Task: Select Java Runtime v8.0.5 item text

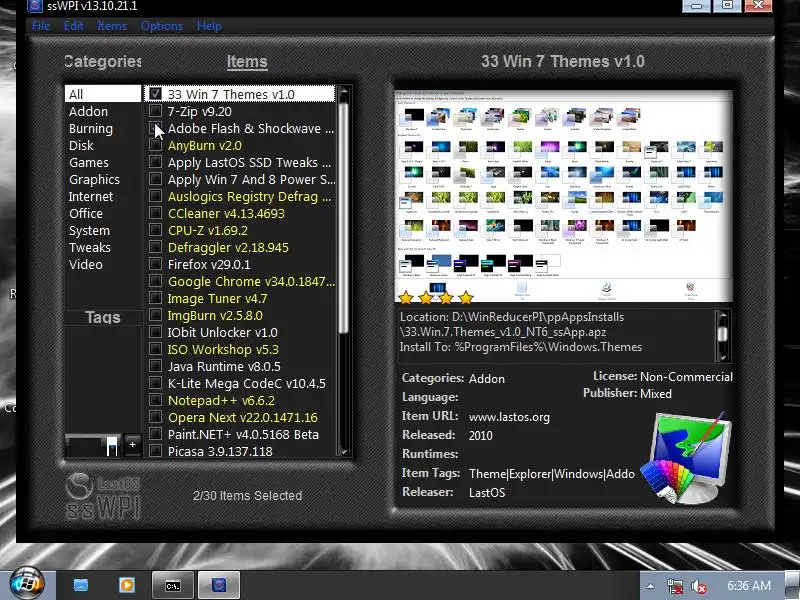Action: pyautogui.click(x=224, y=366)
